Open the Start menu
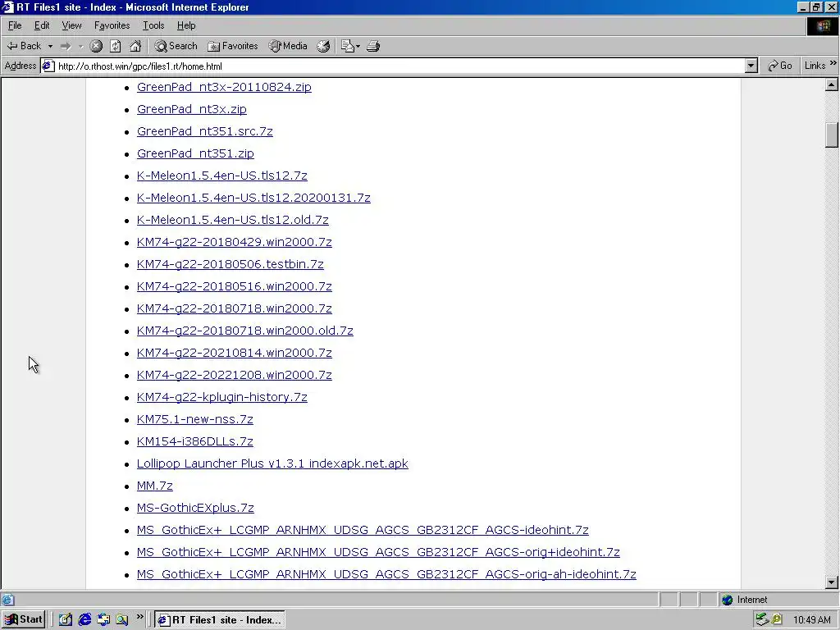Image resolution: width=840 pixels, height=630 pixels. [x=24, y=619]
